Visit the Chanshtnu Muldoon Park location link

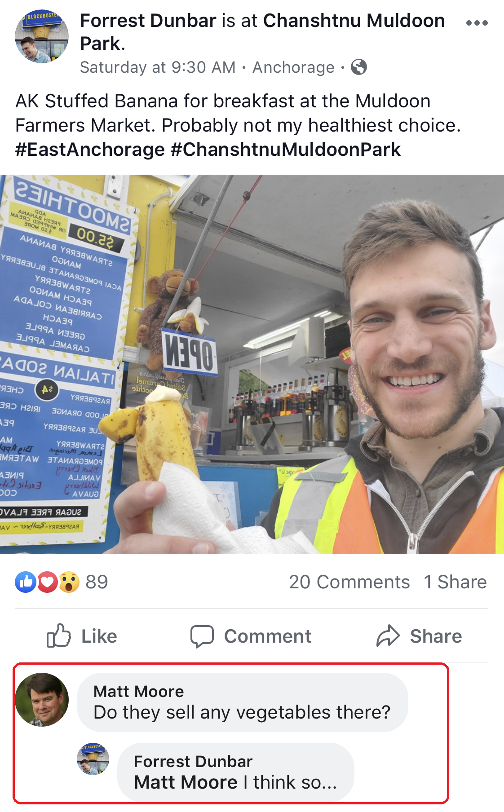point(262,32)
